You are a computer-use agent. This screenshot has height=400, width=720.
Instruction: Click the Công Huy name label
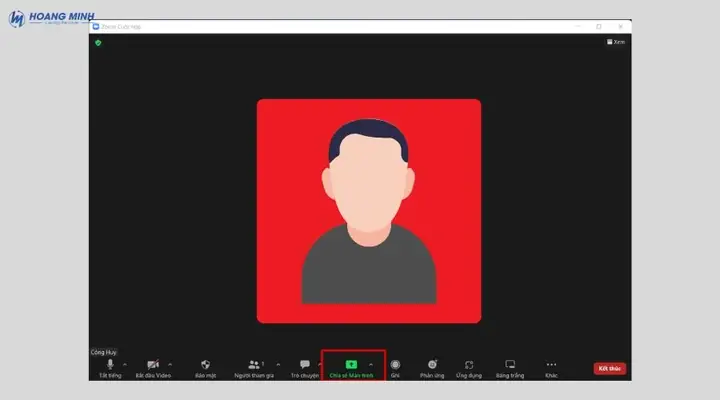click(x=104, y=352)
